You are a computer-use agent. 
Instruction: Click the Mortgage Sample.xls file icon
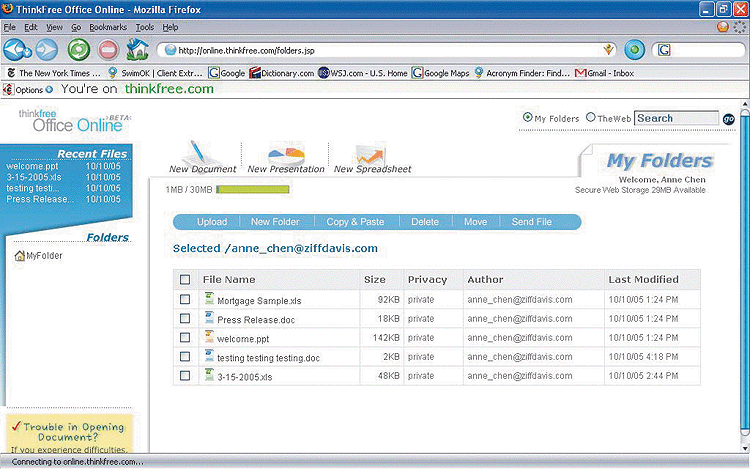pos(209,299)
